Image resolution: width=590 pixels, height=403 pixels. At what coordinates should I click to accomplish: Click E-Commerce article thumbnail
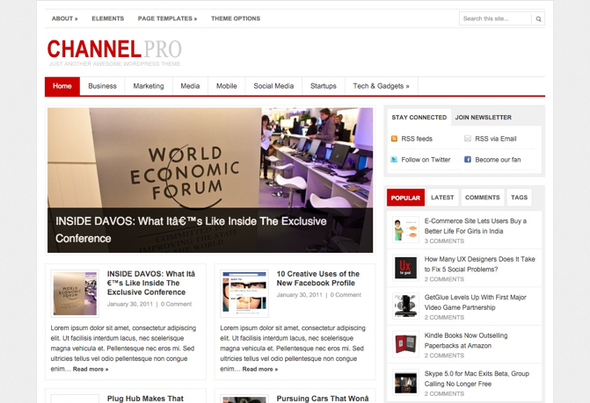406,230
